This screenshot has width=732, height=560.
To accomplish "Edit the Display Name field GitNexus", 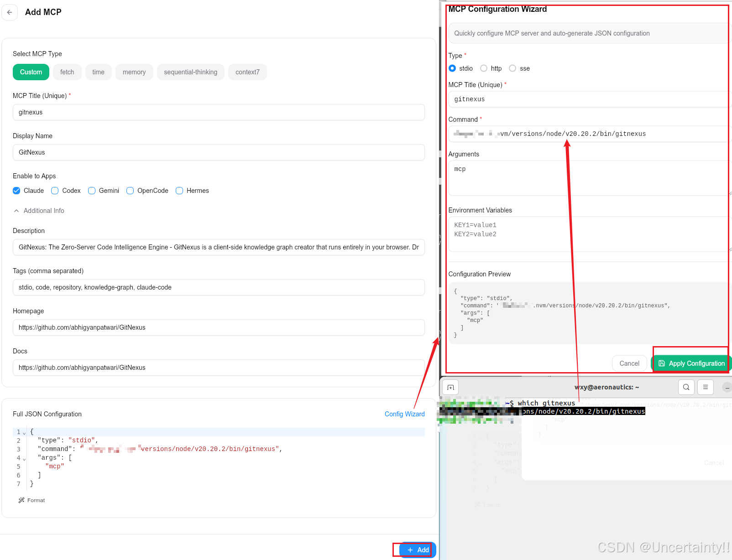I will (x=219, y=152).
